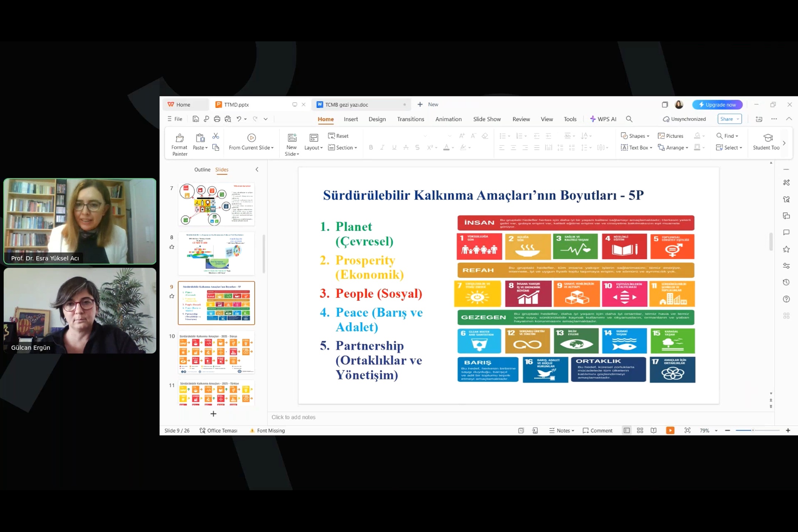This screenshot has width=798, height=532.
Task: Click orange slideshow play button in status bar
Action: (670, 430)
